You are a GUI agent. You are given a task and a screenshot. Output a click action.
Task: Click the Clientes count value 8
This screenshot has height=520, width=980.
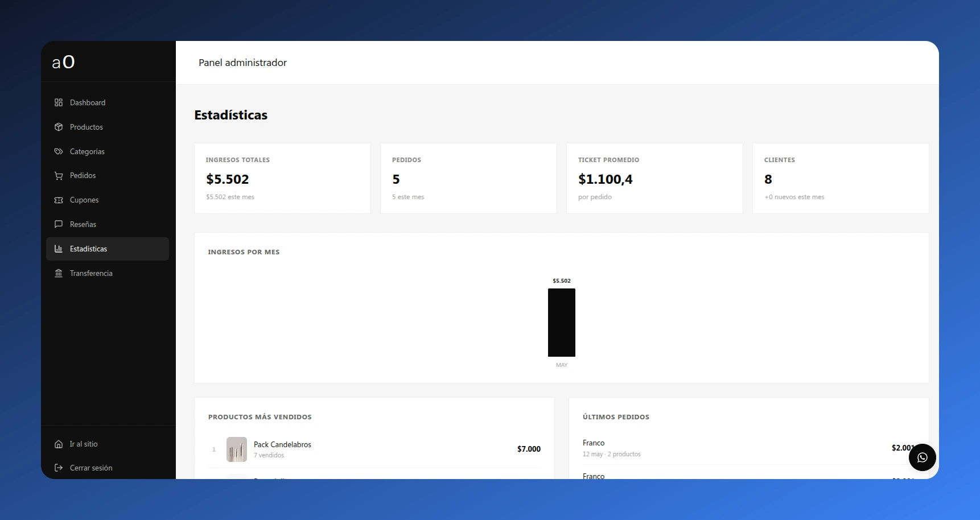768,179
